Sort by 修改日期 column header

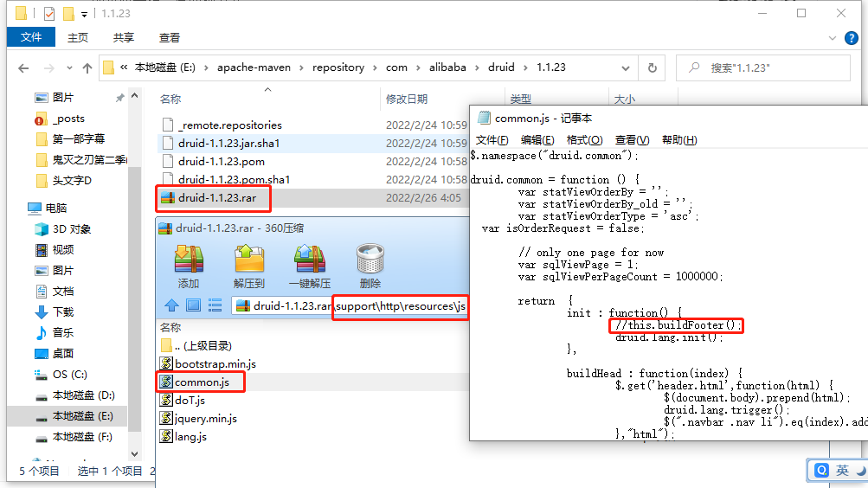[x=407, y=99]
